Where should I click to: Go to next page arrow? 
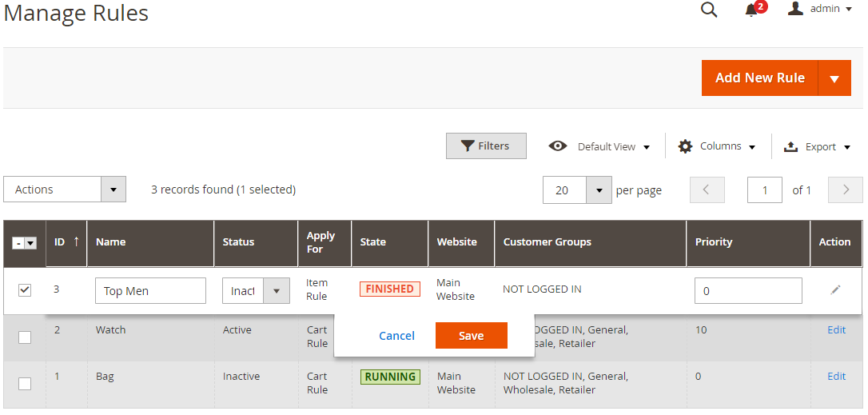846,190
